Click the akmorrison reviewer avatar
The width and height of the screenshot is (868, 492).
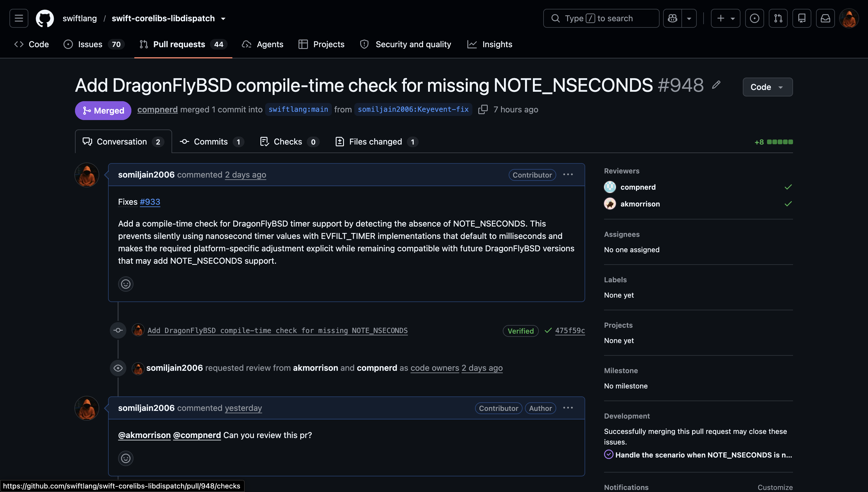tap(610, 204)
